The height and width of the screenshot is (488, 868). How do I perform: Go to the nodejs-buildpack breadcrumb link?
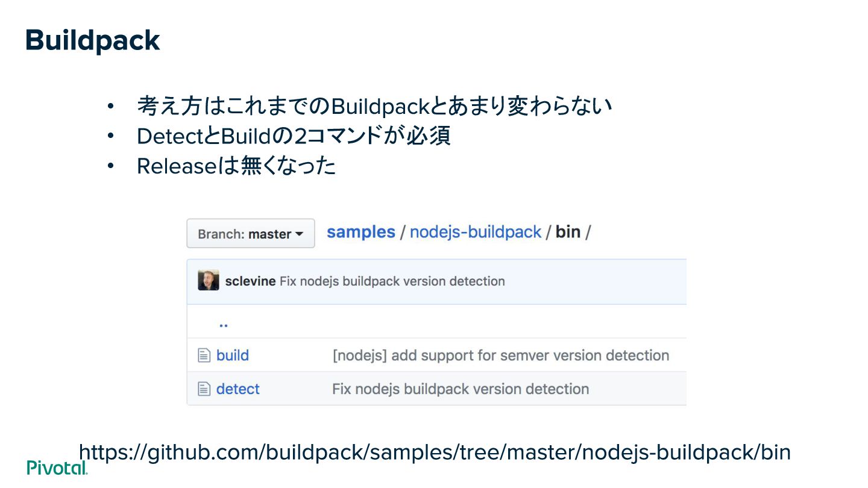click(x=476, y=232)
